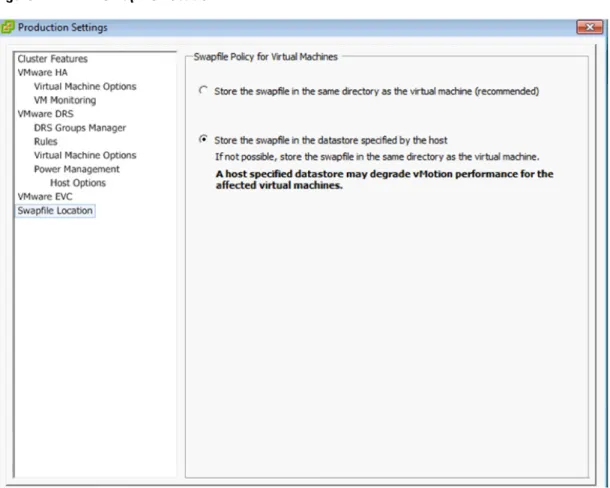Close the Production Settings dialog
Screen dimensions: 610x488
pos(589,27)
